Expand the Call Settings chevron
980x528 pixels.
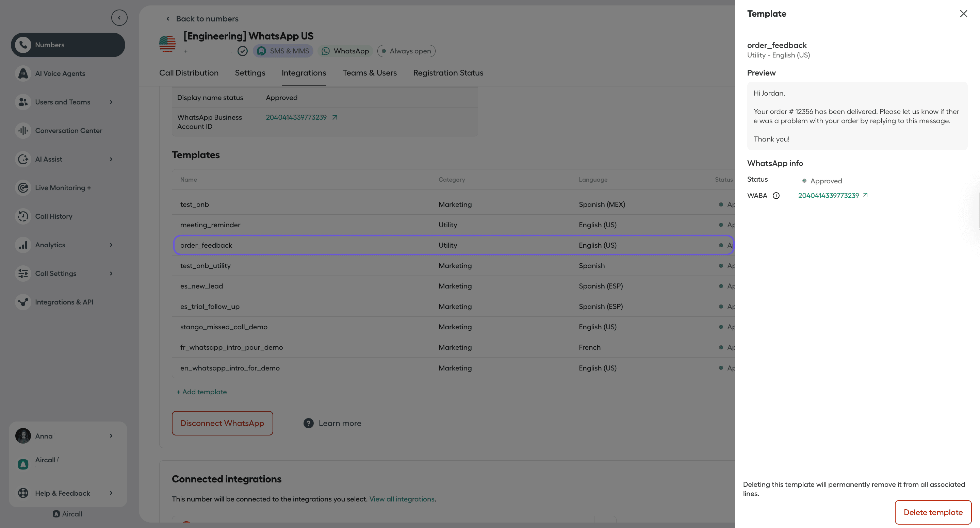tap(111, 274)
